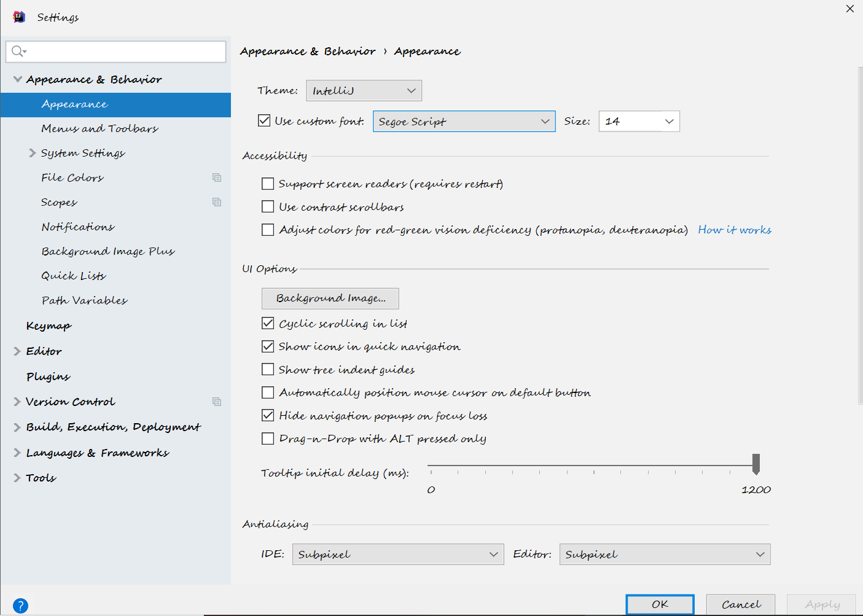Viewport: 863px width, 616px height.
Task: Expand Build, Execution, Deployment node
Action: coord(17,427)
